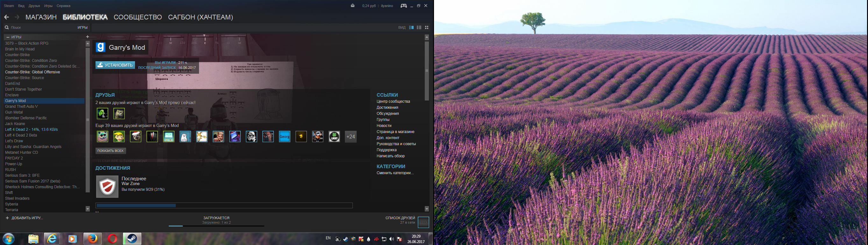Open the ilyanino account dropdown
The width and height of the screenshot is (868, 245).
point(387,6)
